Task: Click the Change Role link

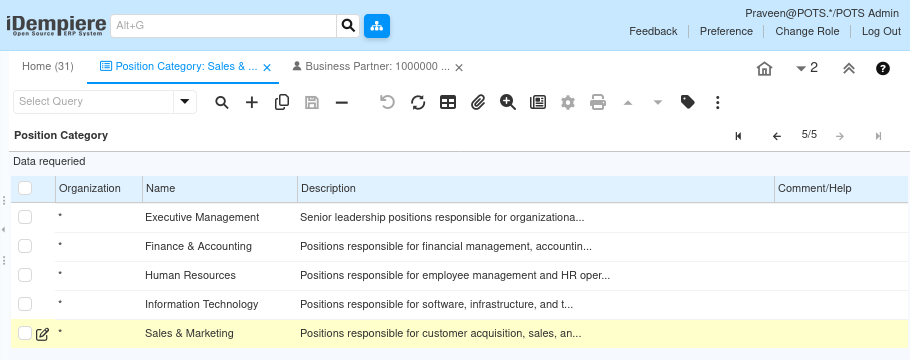Action: tap(807, 31)
